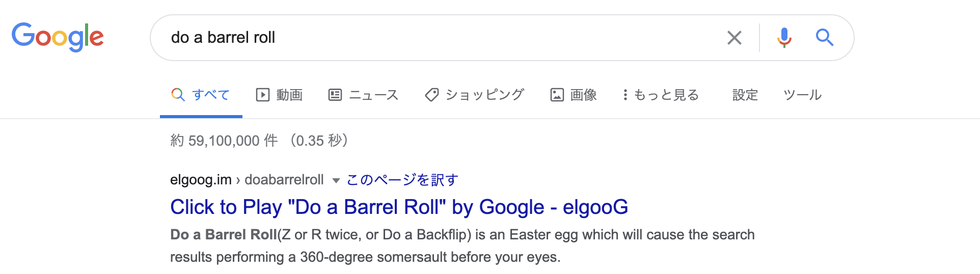Click the magnifier icon in すべて tab
This screenshot has width=980, height=274.
click(178, 95)
